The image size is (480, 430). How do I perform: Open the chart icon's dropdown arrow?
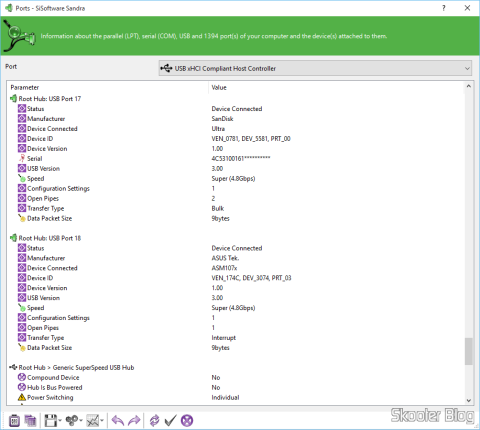coord(102,421)
